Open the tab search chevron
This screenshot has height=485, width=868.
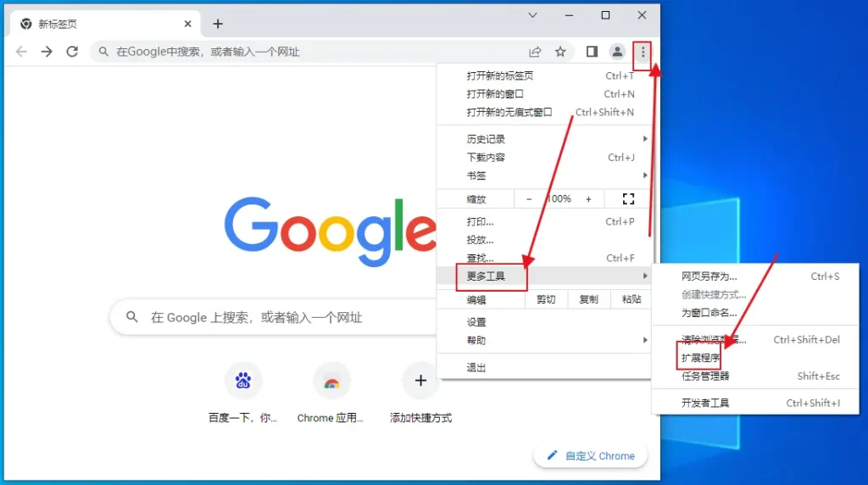click(532, 15)
